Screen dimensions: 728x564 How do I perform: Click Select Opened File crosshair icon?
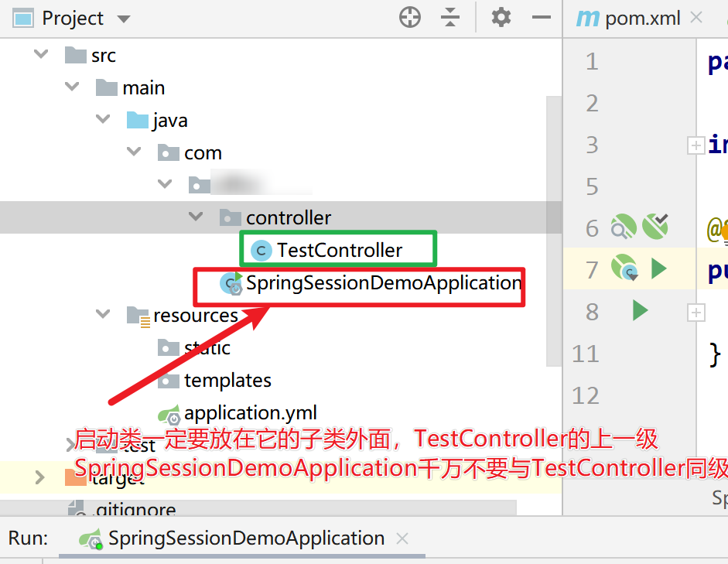click(x=409, y=17)
